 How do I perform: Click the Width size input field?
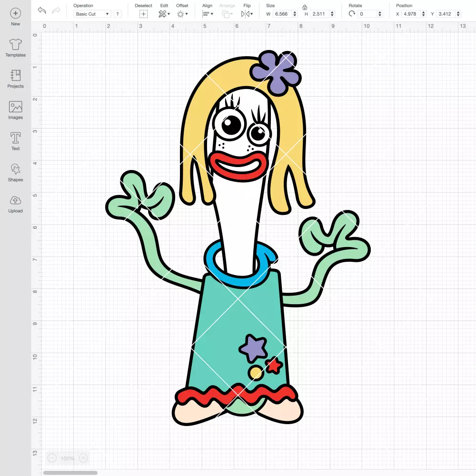point(282,14)
